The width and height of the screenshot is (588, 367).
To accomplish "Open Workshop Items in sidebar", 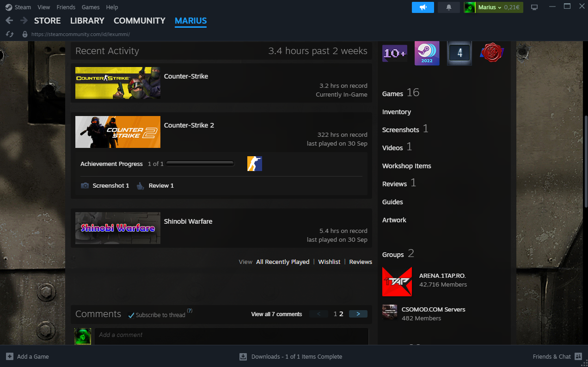I will point(407,166).
